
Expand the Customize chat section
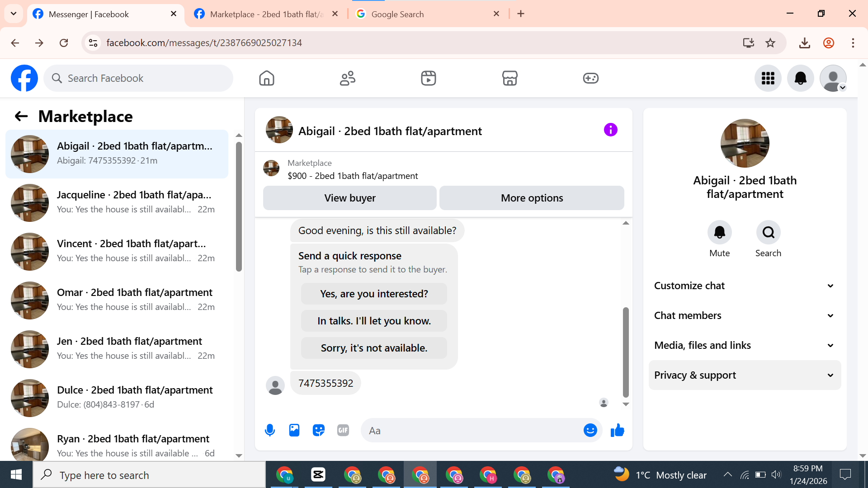[x=745, y=286]
